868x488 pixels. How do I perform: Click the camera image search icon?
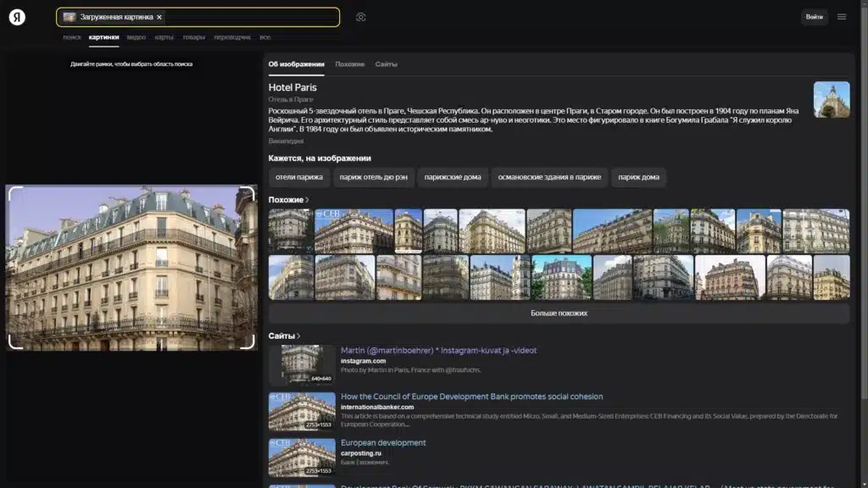pos(361,17)
